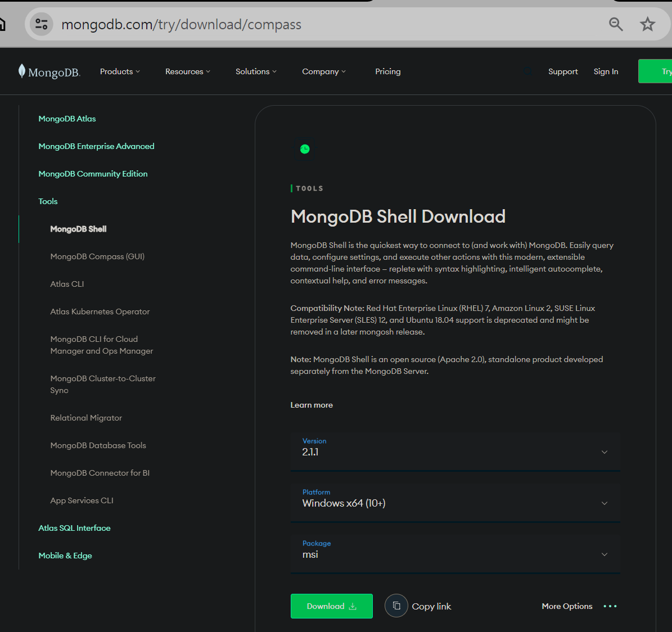This screenshot has width=672, height=632.
Task: Open Atlas Kubernetes Operator sidebar item
Action: 100,312
